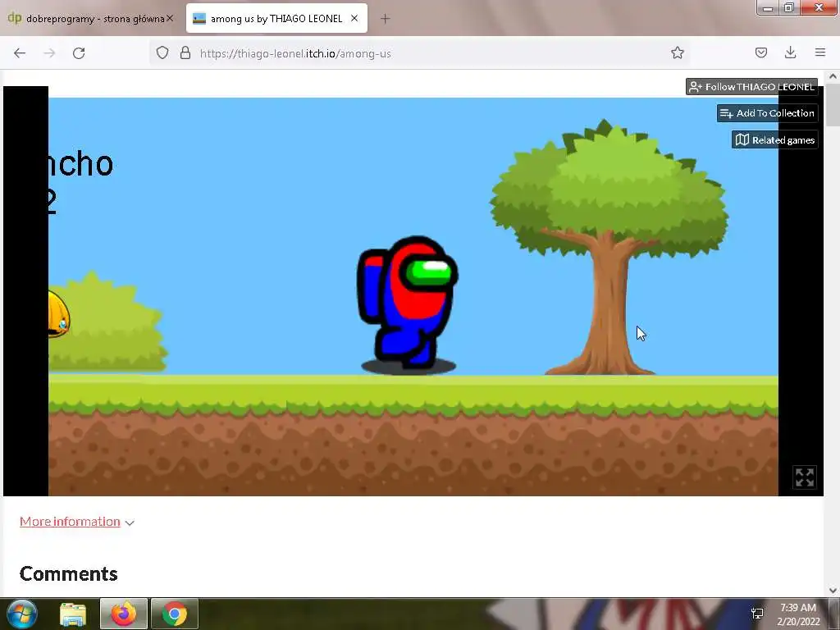Save page to Pocket

[760, 53]
